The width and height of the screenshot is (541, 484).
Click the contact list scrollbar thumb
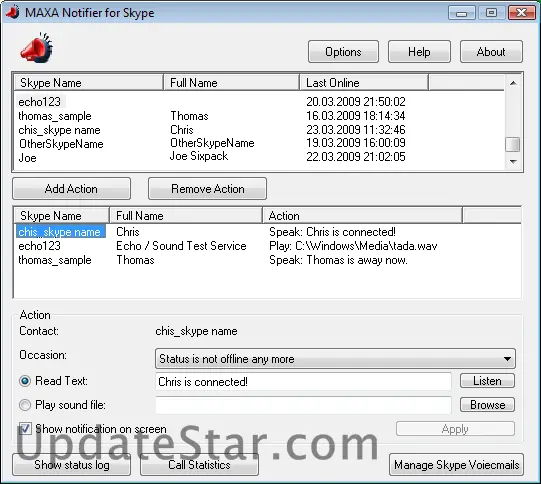click(513, 144)
